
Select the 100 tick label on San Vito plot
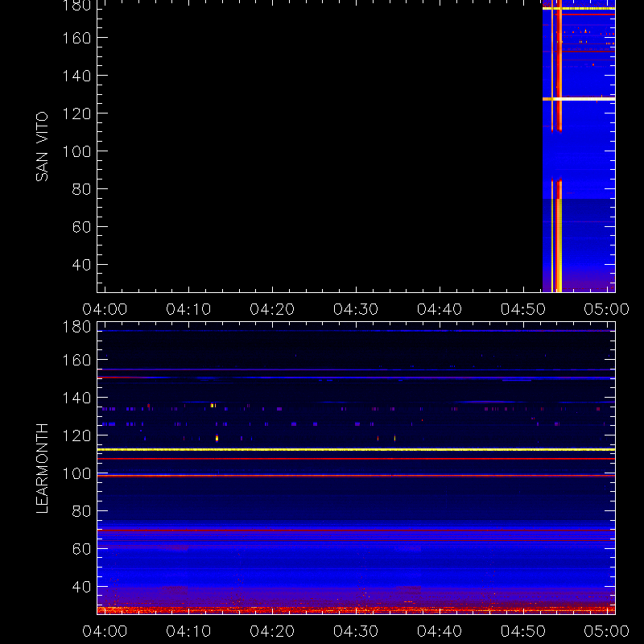coord(76,151)
